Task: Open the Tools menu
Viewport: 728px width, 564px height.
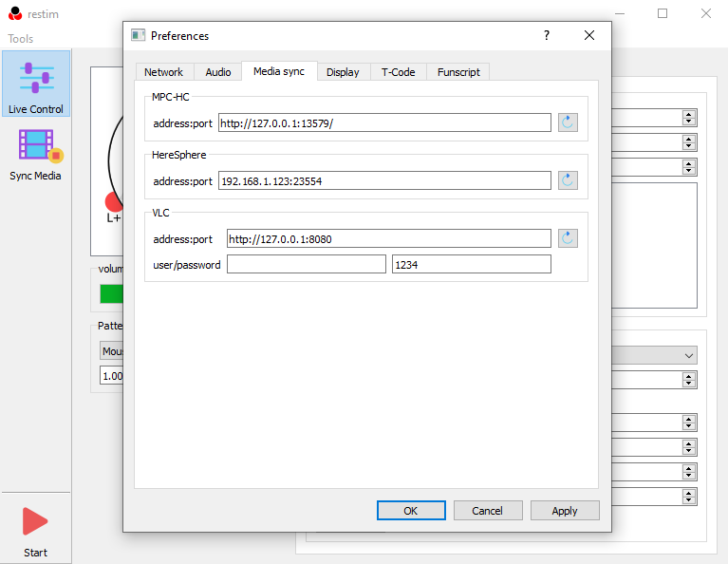Action: [21, 39]
